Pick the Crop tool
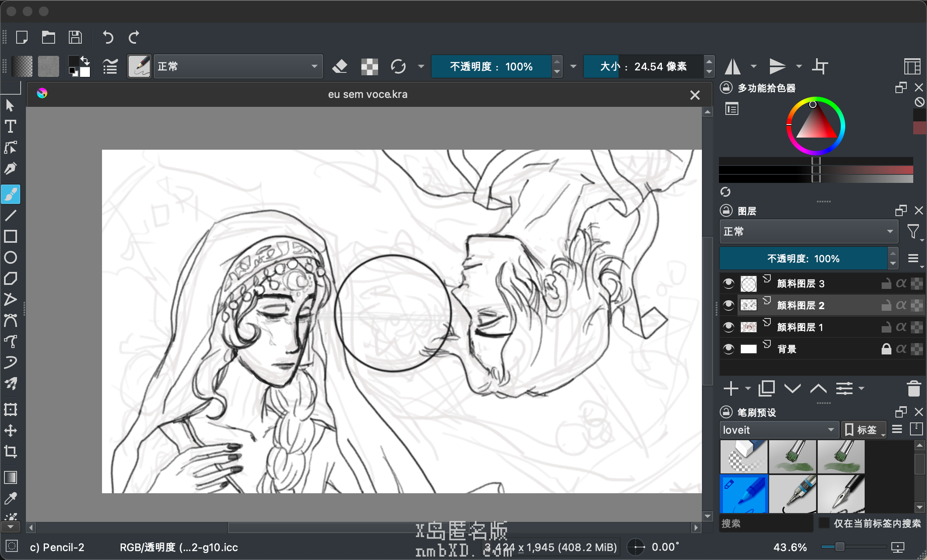927x560 pixels. tap(11, 451)
